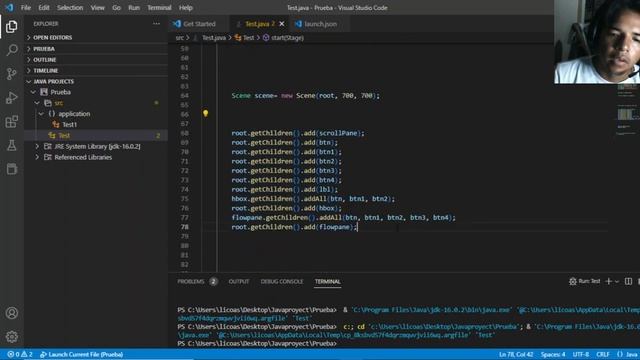Collapse the Prueba project node
The image size is (640, 360).
click(33, 92)
